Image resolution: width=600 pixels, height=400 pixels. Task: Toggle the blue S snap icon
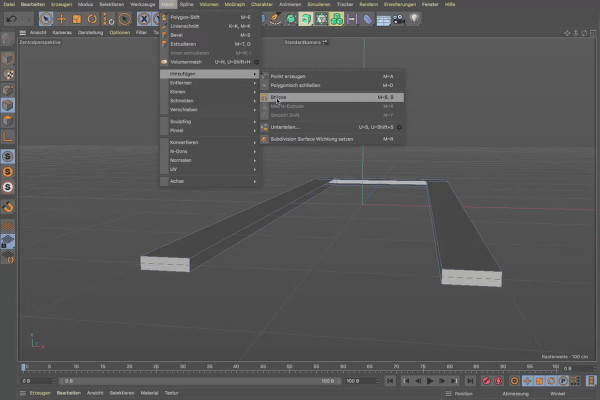[x=8, y=156]
